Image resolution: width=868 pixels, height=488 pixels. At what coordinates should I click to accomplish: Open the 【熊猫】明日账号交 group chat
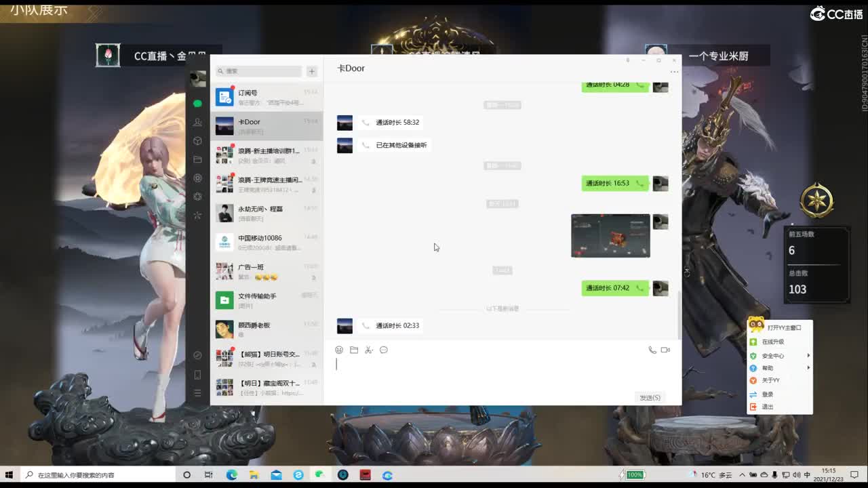pos(267,359)
